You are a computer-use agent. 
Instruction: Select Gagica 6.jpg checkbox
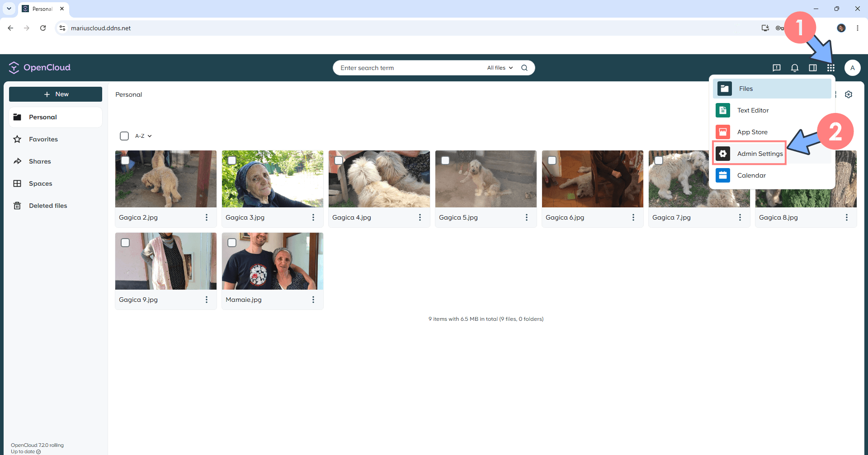point(552,160)
